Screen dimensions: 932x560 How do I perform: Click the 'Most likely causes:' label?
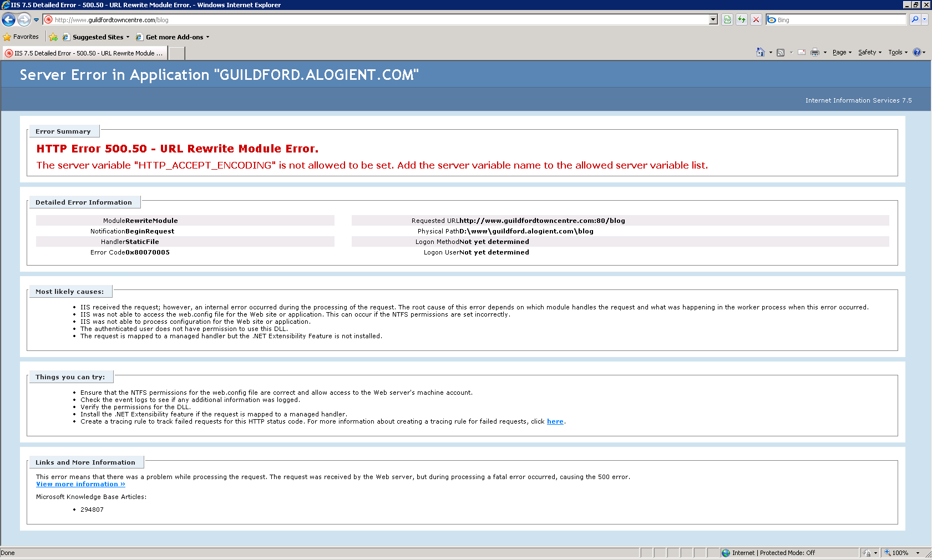[70, 292]
